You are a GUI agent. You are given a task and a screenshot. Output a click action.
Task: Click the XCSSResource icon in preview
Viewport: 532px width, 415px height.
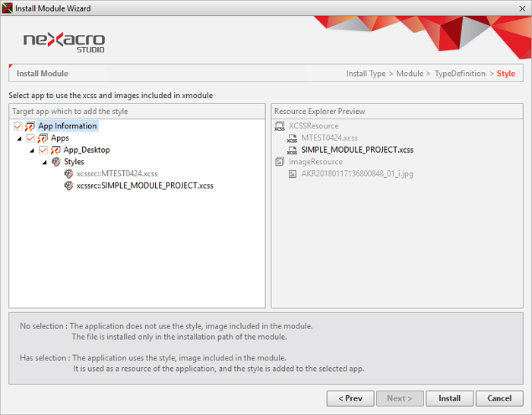280,126
